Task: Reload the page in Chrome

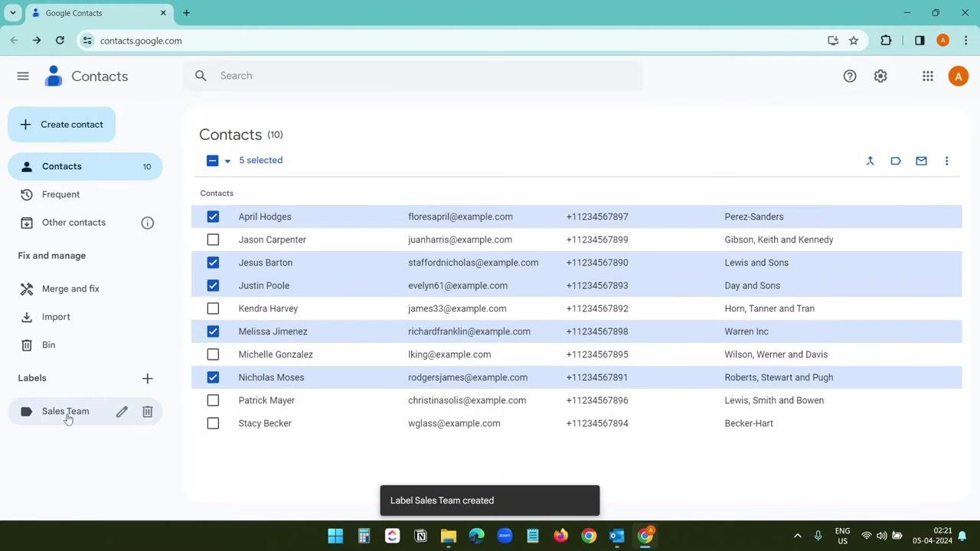Action: click(x=60, y=41)
